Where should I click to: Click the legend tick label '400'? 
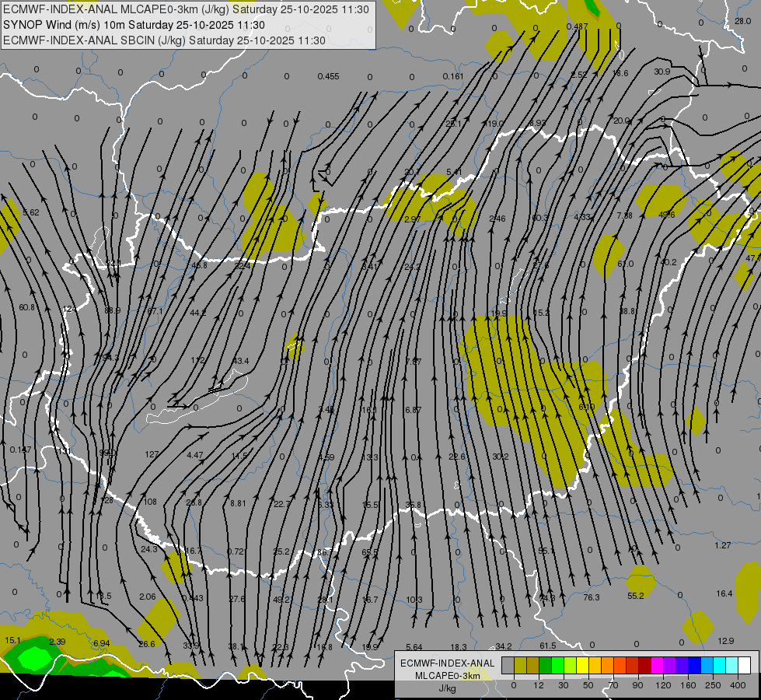[x=738, y=685]
